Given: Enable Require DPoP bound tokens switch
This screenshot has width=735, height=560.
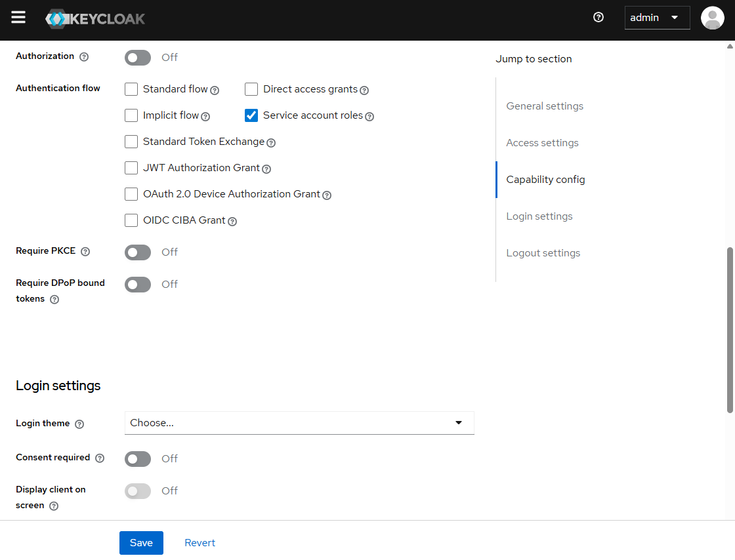Looking at the screenshot, I should (138, 285).
